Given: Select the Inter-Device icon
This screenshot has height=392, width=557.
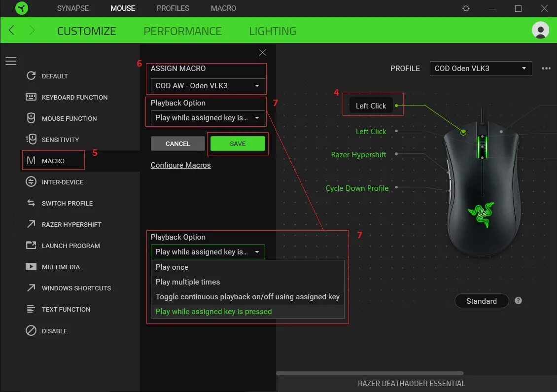Looking at the screenshot, I should [31, 181].
